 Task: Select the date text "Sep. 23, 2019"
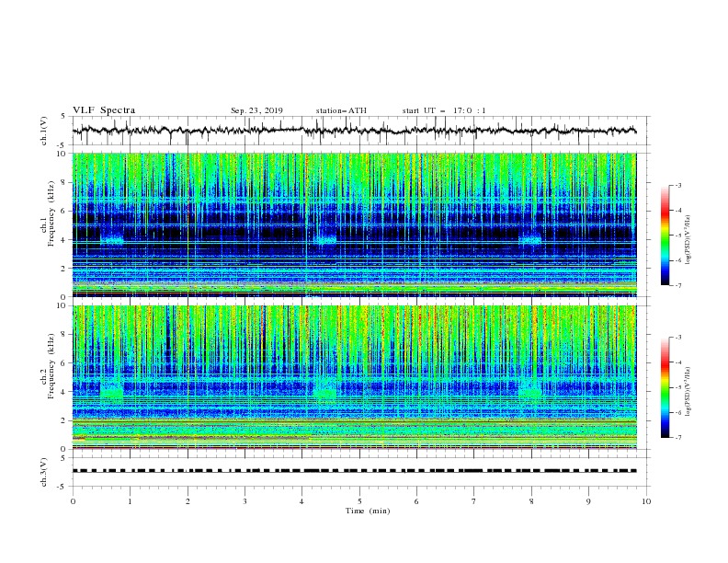pos(256,110)
